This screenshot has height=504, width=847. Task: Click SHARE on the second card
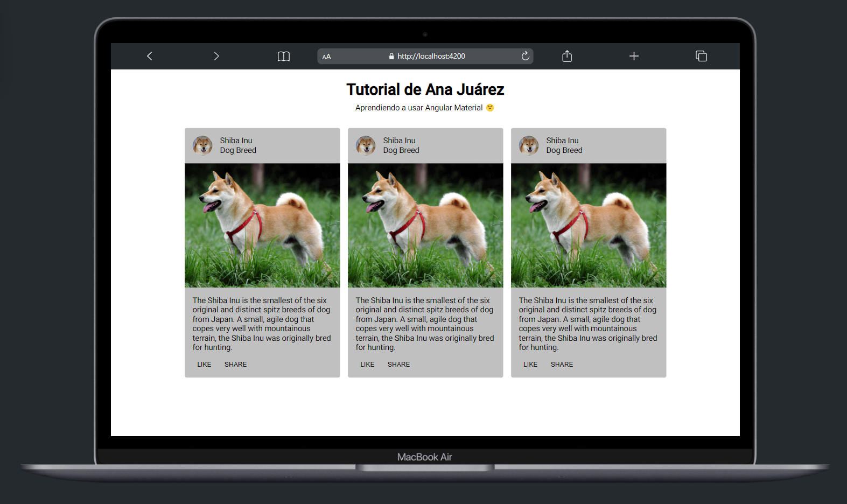[398, 365]
